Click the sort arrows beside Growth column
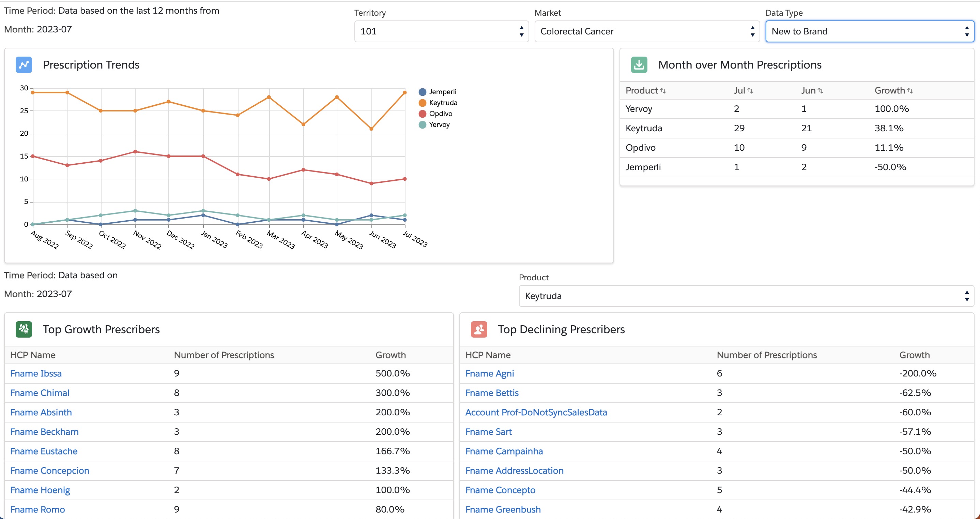 coord(910,90)
